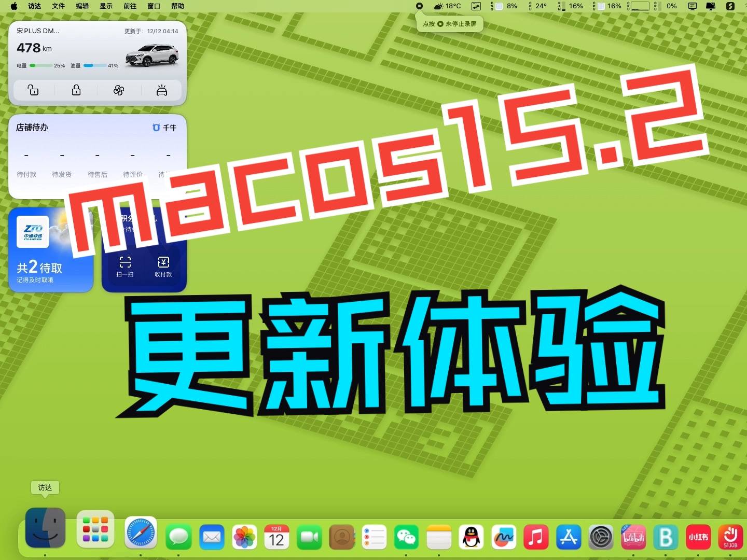Tap find-car icon in car widget
The height and width of the screenshot is (560, 747).
point(162,90)
